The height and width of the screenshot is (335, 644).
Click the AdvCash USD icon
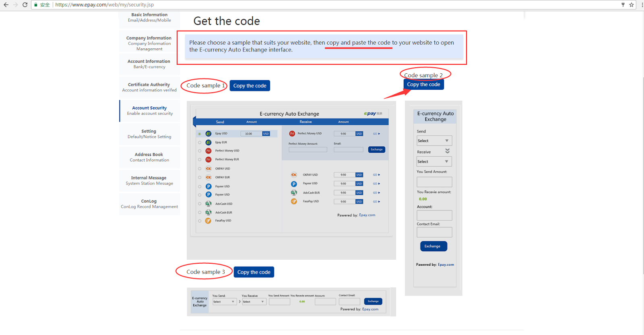point(208,204)
